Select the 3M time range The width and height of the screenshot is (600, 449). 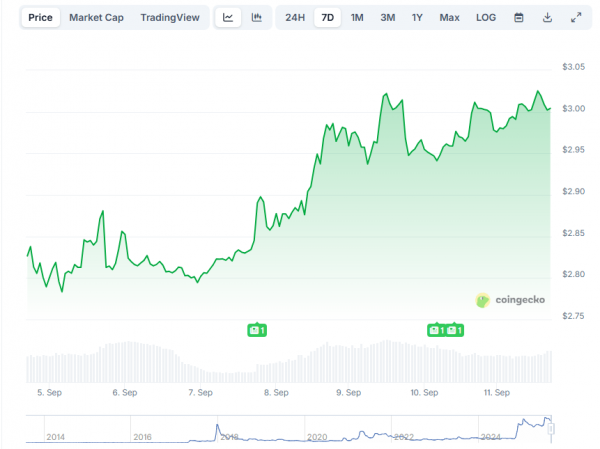point(387,18)
